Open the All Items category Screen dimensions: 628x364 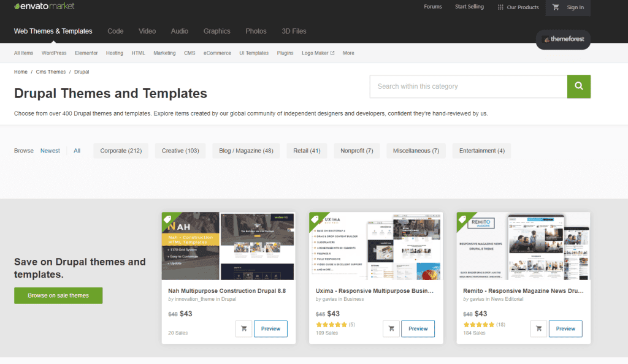(x=24, y=53)
